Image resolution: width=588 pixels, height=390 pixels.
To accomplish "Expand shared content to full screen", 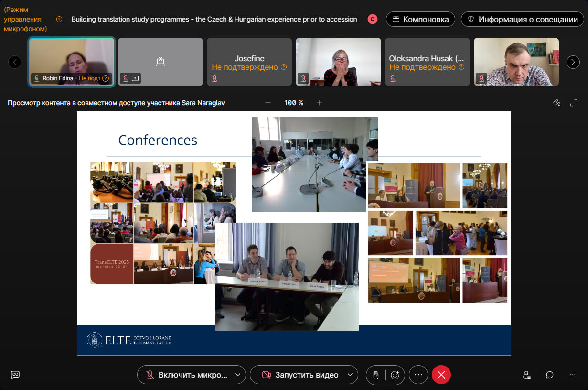I will (x=574, y=103).
